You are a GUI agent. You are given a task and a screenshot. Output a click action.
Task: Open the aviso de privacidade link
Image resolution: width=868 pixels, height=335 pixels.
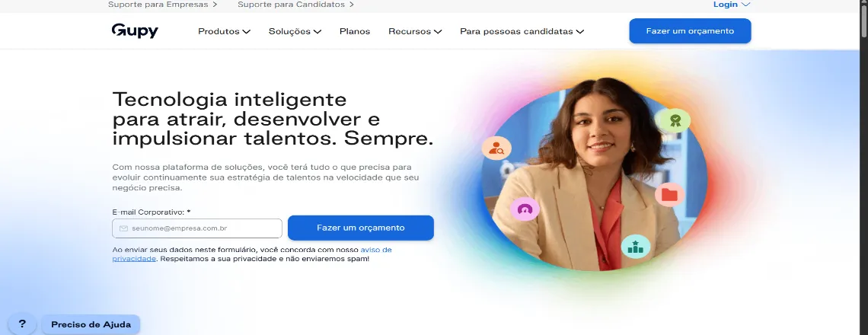252,254
